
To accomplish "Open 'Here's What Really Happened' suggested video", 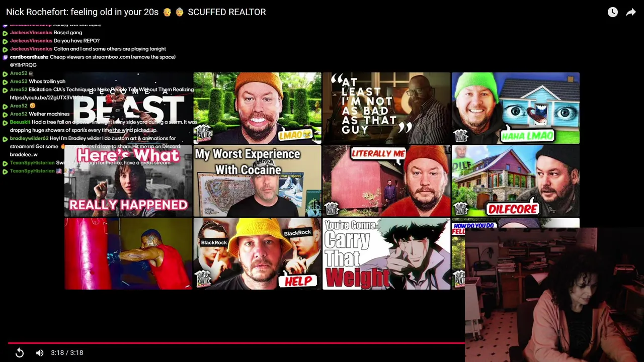I will click(x=128, y=181).
